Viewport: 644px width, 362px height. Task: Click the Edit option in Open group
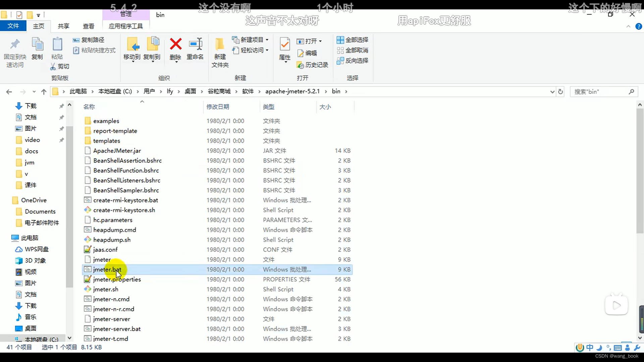pyautogui.click(x=307, y=53)
